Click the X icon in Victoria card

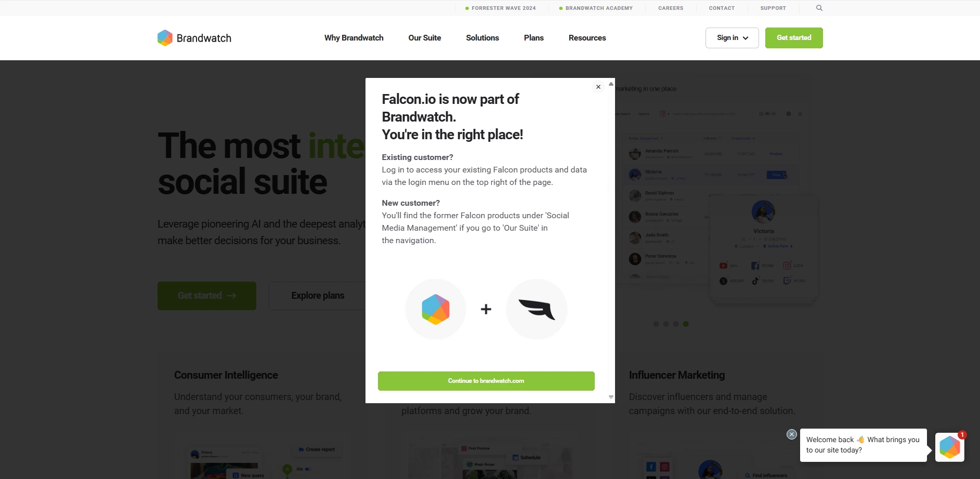723,281
